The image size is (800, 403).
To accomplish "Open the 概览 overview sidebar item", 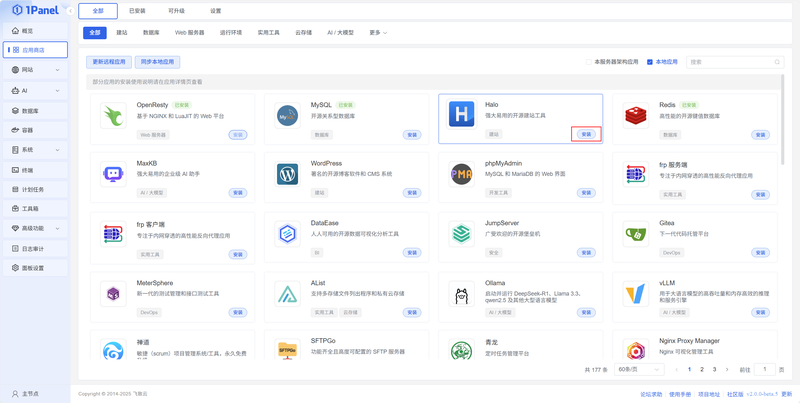I will (35, 31).
